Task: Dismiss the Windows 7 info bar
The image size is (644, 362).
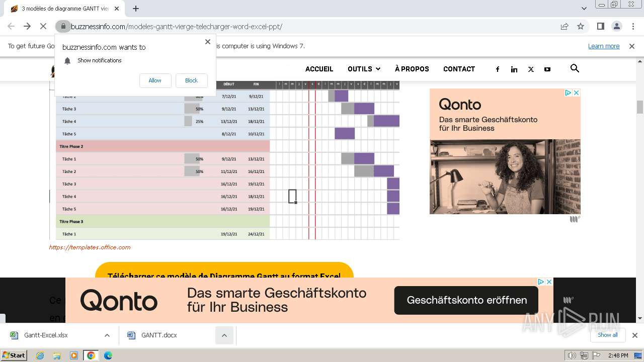Action: tap(632, 46)
